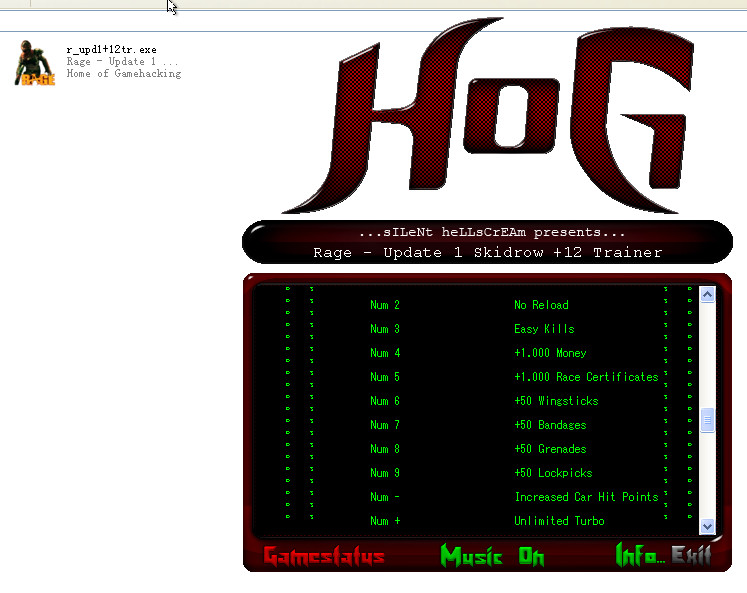Click the 'Num 9' hotkey label

[385, 473]
